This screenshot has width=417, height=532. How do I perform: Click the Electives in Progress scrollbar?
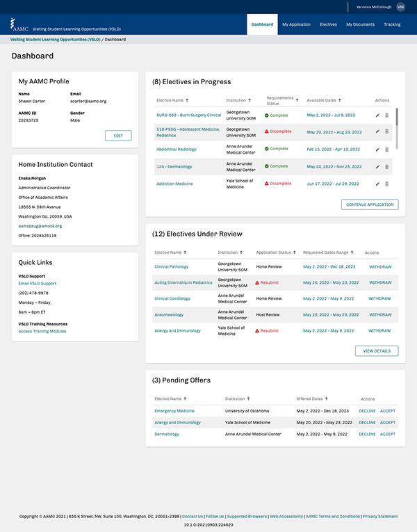click(397, 117)
